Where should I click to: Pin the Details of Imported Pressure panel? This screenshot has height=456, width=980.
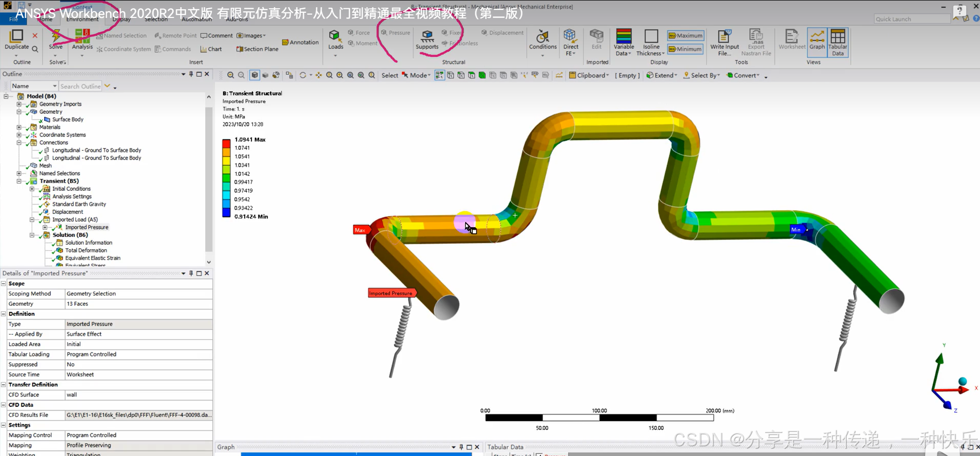click(x=191, y=273)
